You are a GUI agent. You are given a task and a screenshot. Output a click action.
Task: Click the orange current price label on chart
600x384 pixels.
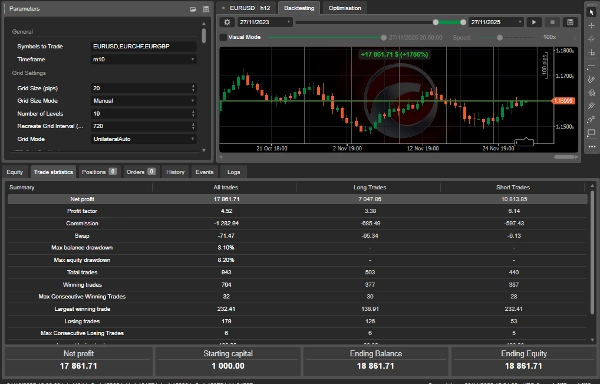563,101
